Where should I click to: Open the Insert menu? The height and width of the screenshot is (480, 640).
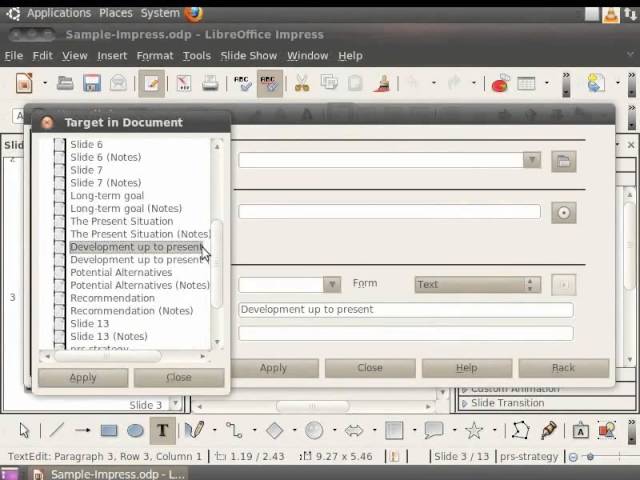click(x=112, y=56)
